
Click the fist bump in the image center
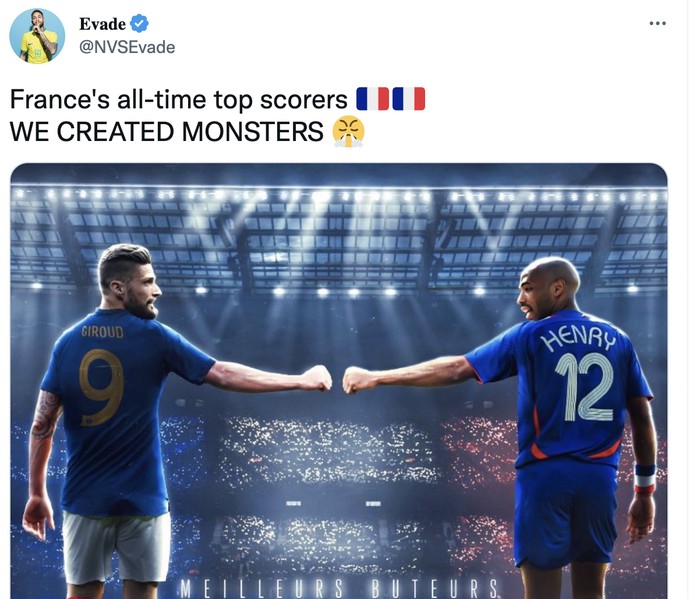tap(338, 379)
